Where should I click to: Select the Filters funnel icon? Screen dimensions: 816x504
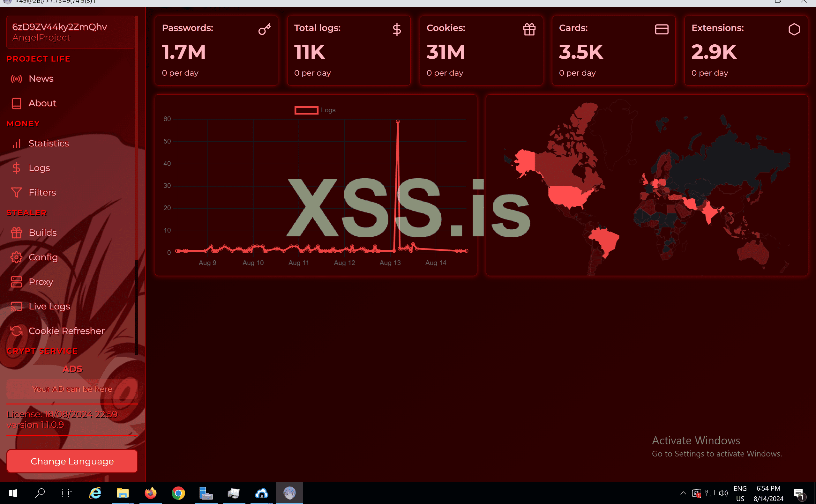(x=16, y=193)
